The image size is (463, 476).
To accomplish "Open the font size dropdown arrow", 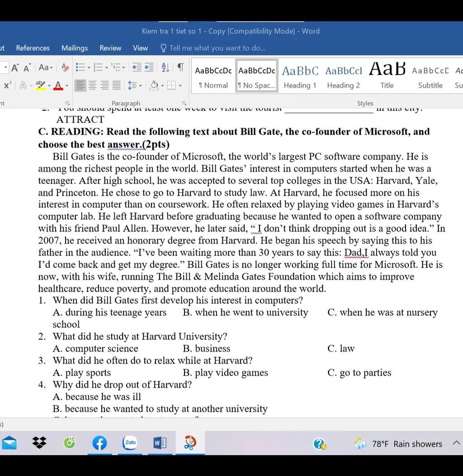I will [5, 67].
